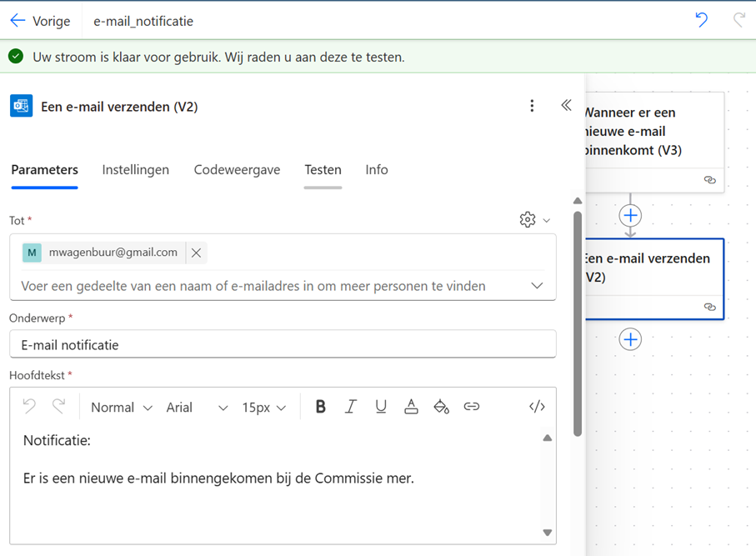756x556 pixels.
Task: Collapse the action details panel with the chevrons
Action: 566,105
